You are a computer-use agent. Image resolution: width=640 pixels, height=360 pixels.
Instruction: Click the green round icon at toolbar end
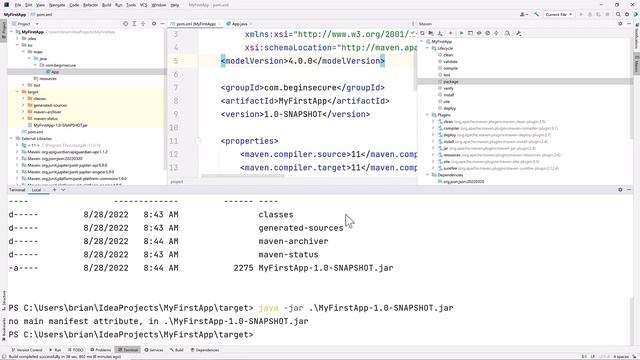(636, 14)
